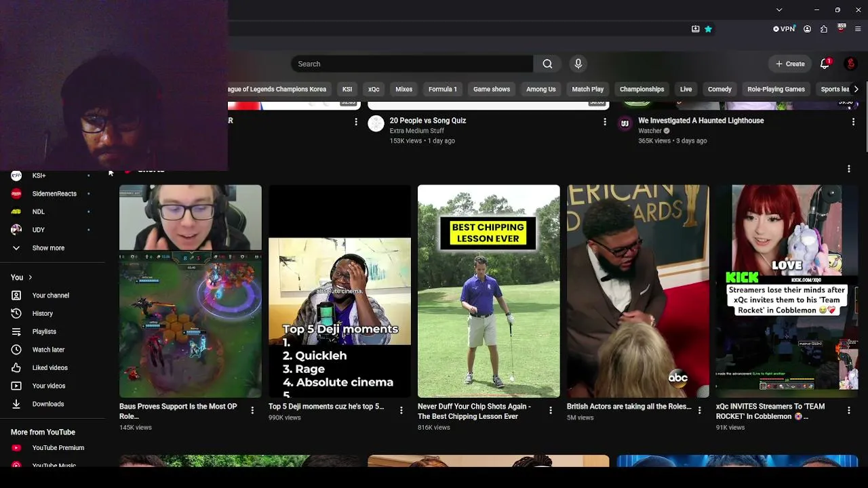Select the Match Play chip
The image size is (868, 488).
click(x=588, y=89)
